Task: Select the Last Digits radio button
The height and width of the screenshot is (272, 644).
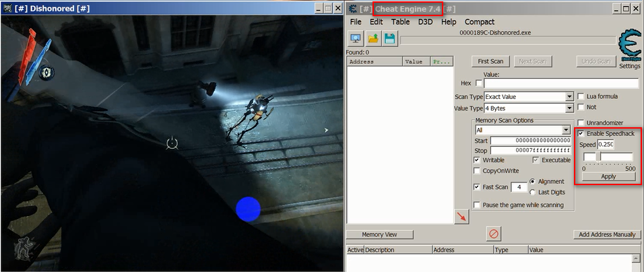Action: point(533,193)
